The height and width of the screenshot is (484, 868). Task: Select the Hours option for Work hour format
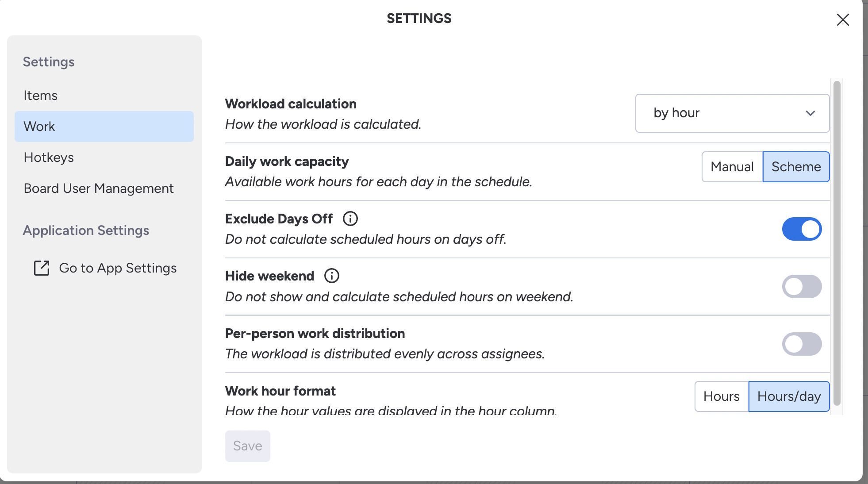coord(721,396)
